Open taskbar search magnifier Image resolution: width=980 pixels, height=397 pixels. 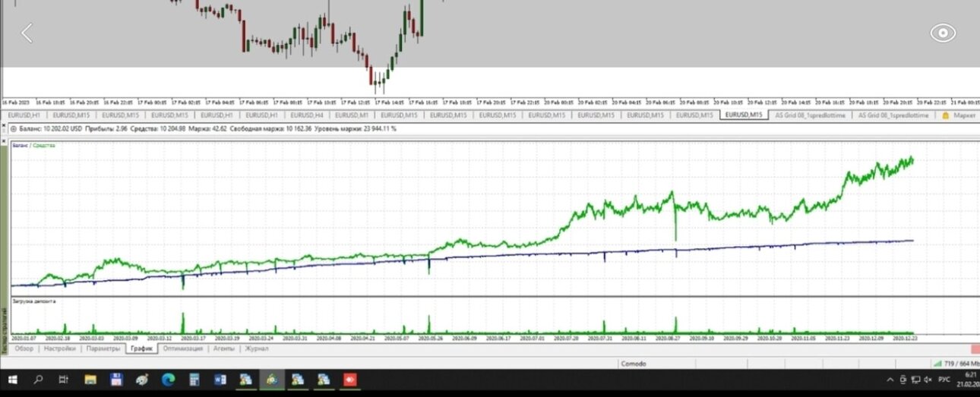coord(38,378)
